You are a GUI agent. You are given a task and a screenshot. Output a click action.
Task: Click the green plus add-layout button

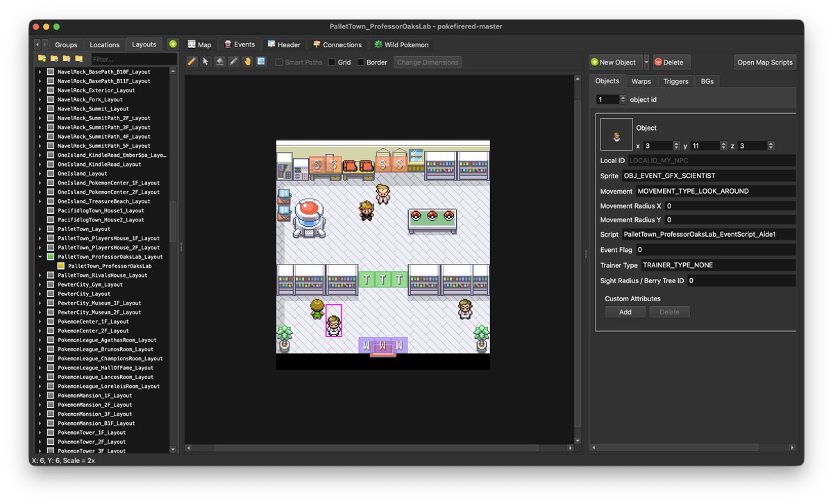173,44
